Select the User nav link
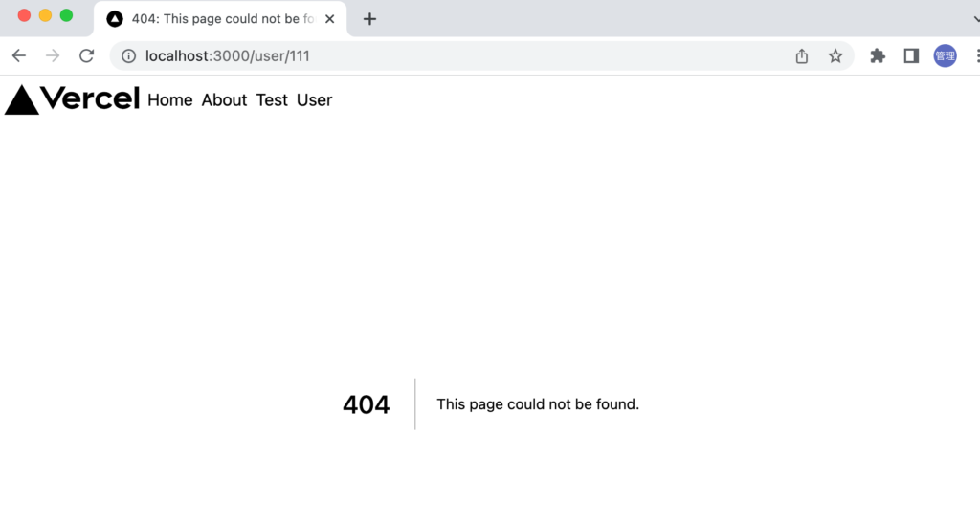This screenshot has height=523, width=980. point(314,100)
